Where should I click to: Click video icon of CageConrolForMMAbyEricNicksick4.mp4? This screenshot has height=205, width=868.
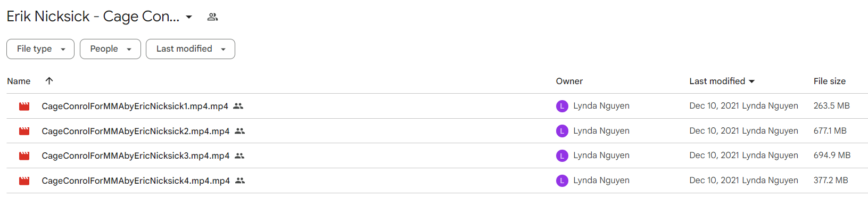click(24, 181)
